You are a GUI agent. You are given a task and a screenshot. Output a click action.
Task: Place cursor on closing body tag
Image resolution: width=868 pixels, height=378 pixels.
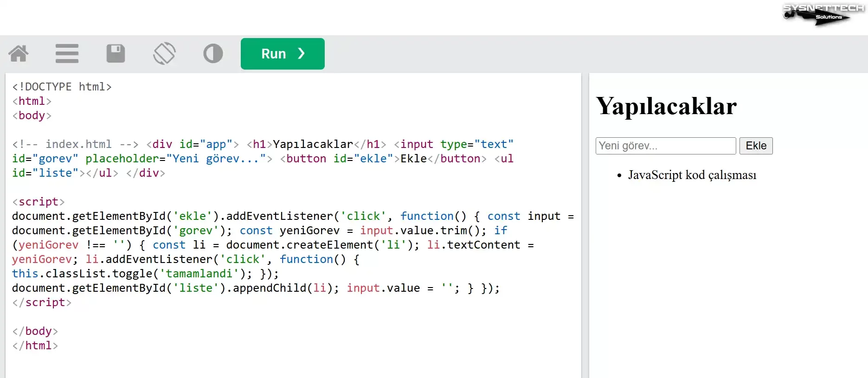coord(35,331)
